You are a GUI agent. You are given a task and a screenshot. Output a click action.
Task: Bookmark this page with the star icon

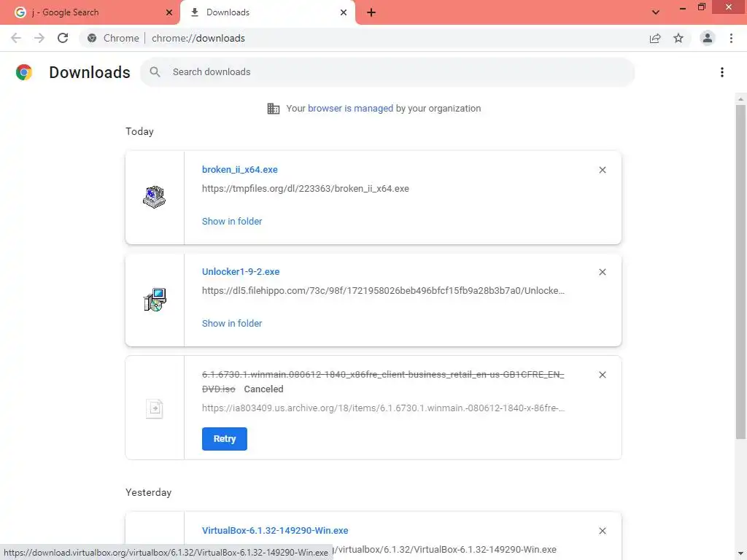click(x=678, y=38)
